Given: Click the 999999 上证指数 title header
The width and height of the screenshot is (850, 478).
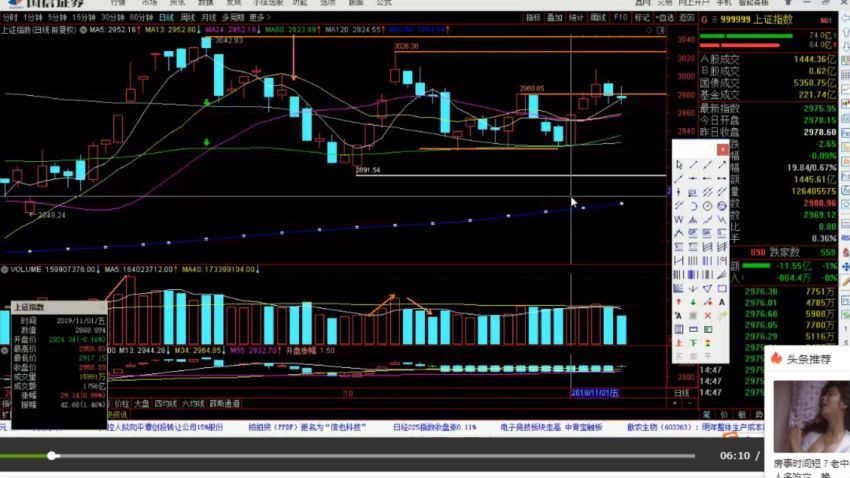Looking at the screenshot, I should point(756,20).
